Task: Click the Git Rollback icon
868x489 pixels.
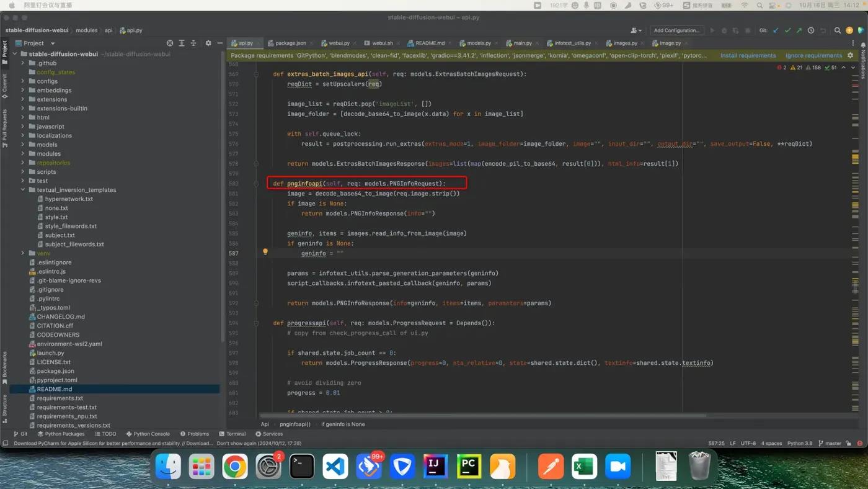Action: (823, 30)
